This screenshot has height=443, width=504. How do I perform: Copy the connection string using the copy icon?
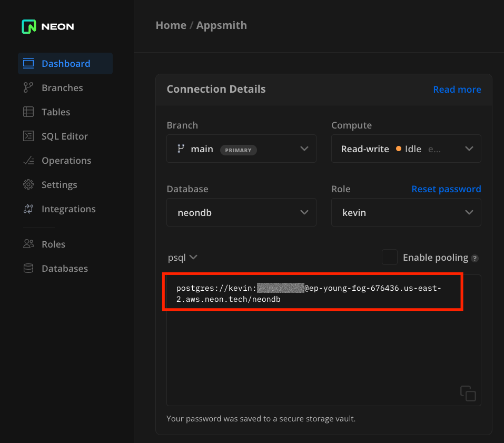(x=468, y=393)
